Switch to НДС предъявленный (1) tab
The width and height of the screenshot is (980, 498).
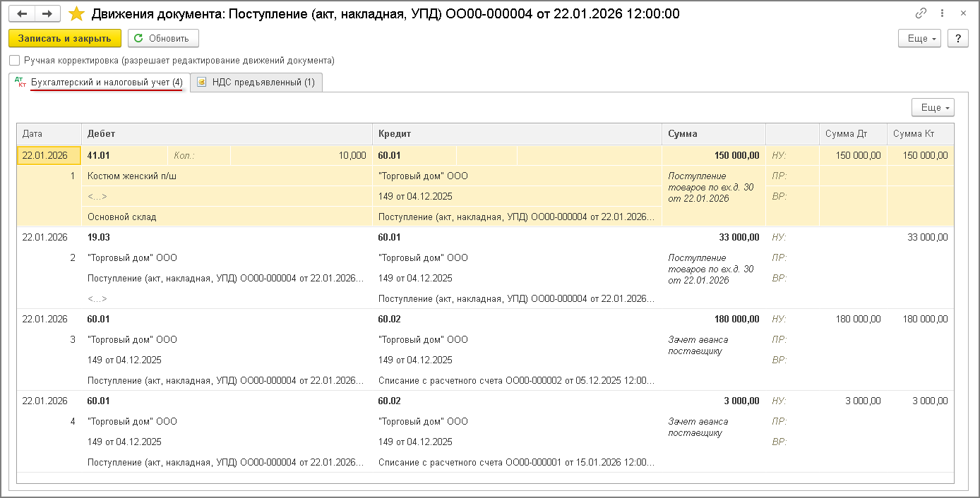pyautogui.click(x=261, y=83)
